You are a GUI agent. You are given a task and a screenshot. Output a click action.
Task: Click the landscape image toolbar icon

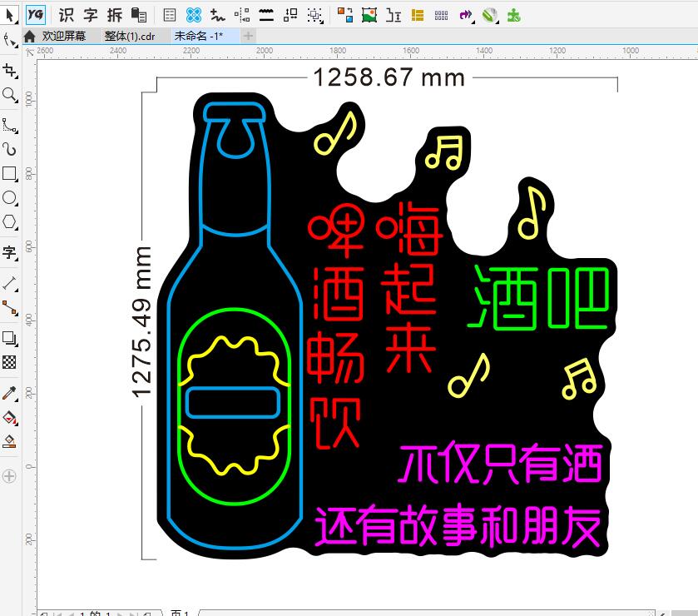click(x=369, y=15)
